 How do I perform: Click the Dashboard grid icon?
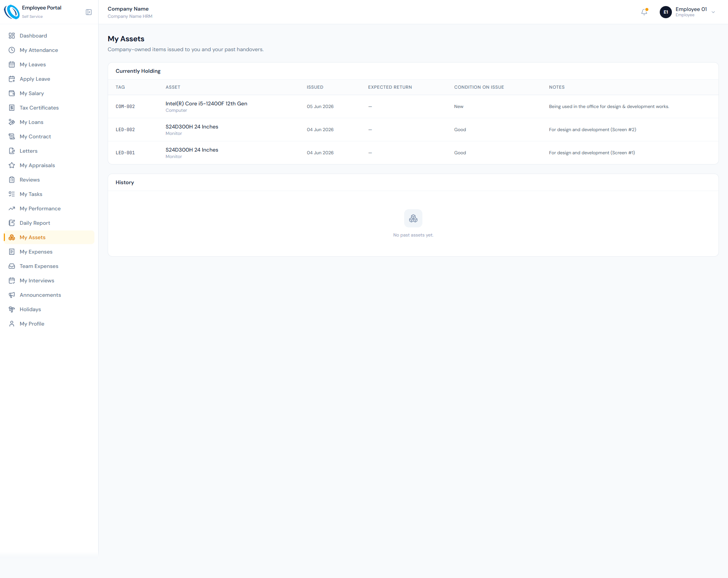[12, 36]
